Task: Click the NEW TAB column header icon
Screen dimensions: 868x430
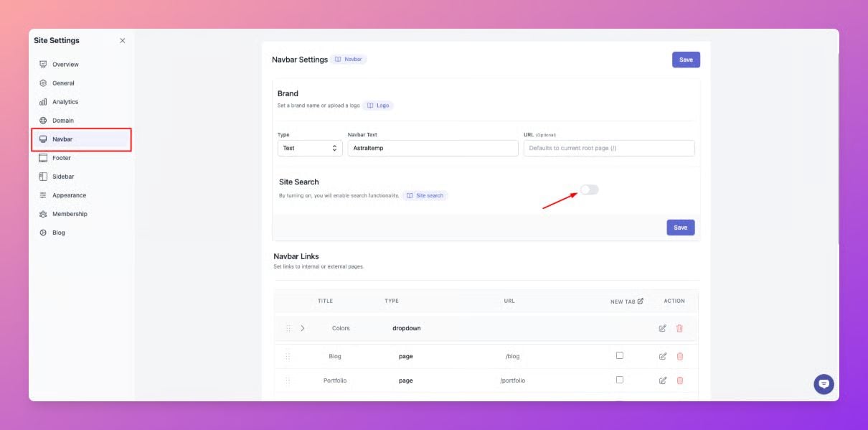Action: click(641, 301)
